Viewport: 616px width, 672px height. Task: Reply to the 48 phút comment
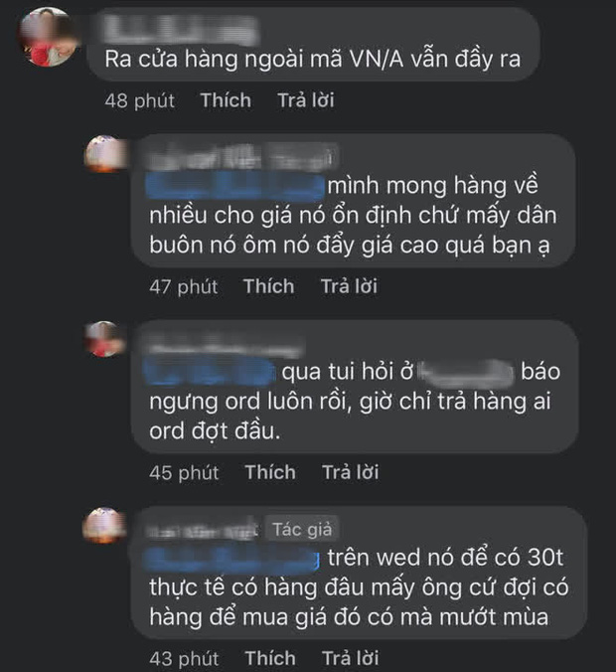[306, 100]
